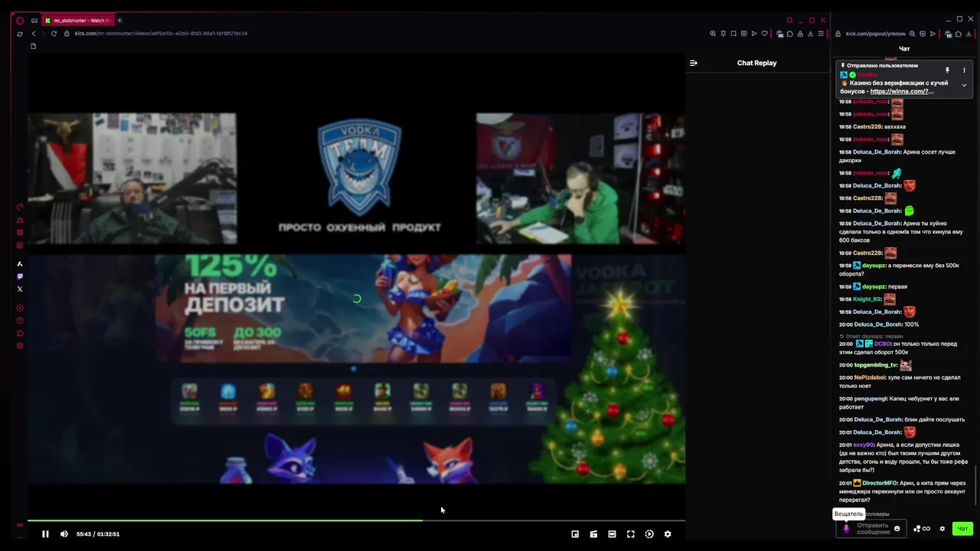Click the main window address bar URL
This screenshot has width=980, height=551.
point(161,34)
